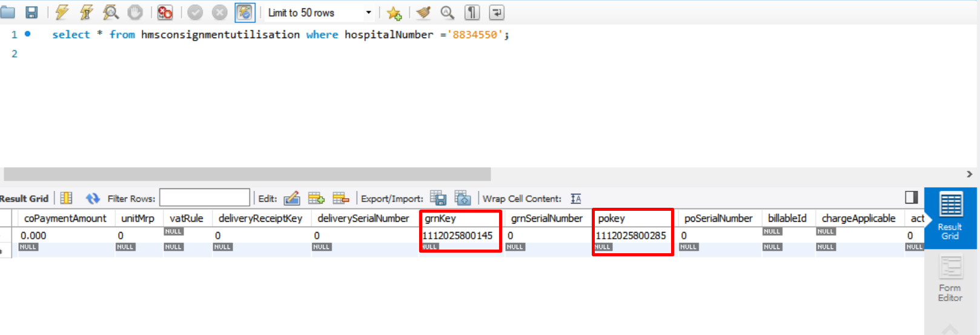Image resolution: width=980 pixels, height=335 pixels.
Task: Beautify the query with broom icon
Action: (423, 12)
